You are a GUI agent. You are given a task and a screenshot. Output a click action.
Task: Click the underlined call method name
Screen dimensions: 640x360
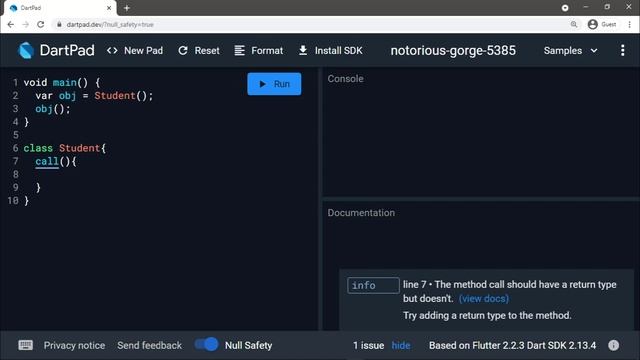coord(47,161)
